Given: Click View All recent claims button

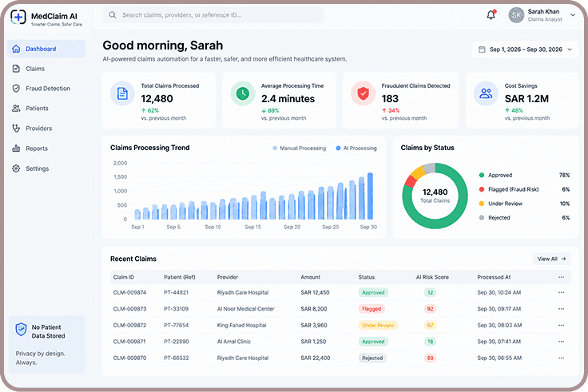Looking at the screenshot, I should pyautogui.click(x=551, y=259).
